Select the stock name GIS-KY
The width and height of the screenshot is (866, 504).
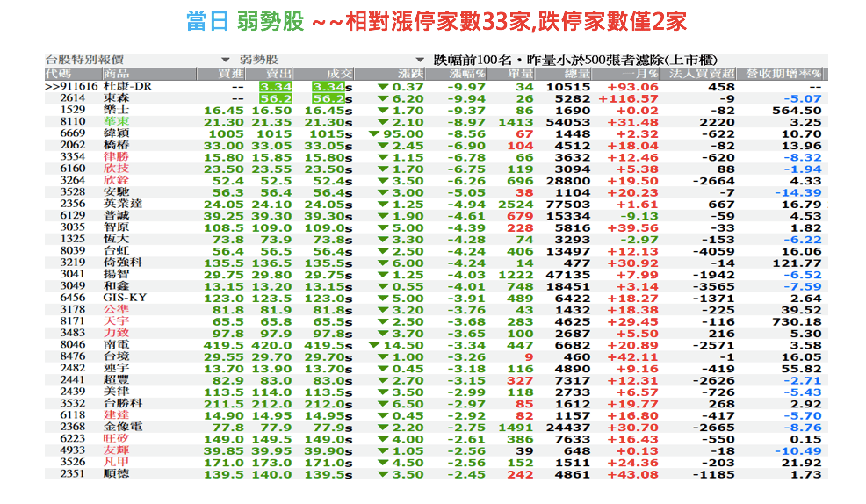[x=125, y=298]
